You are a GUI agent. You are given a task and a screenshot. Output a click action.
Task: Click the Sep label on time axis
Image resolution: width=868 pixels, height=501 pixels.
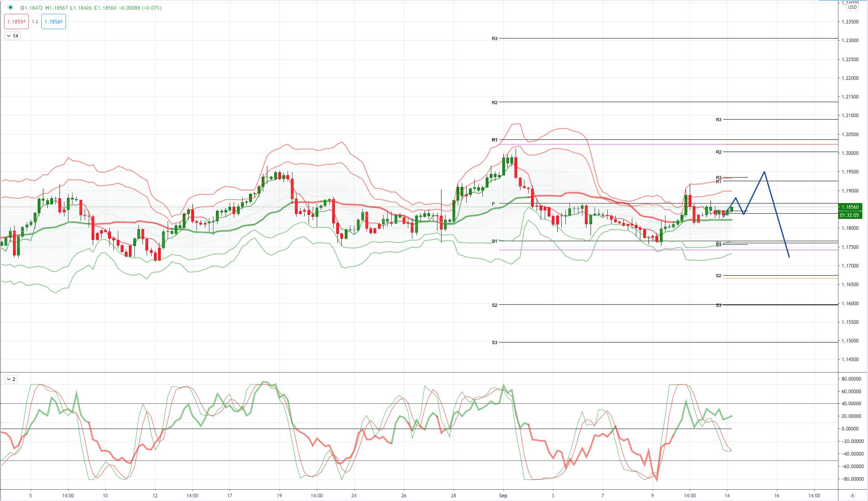[x=503, y=496]
